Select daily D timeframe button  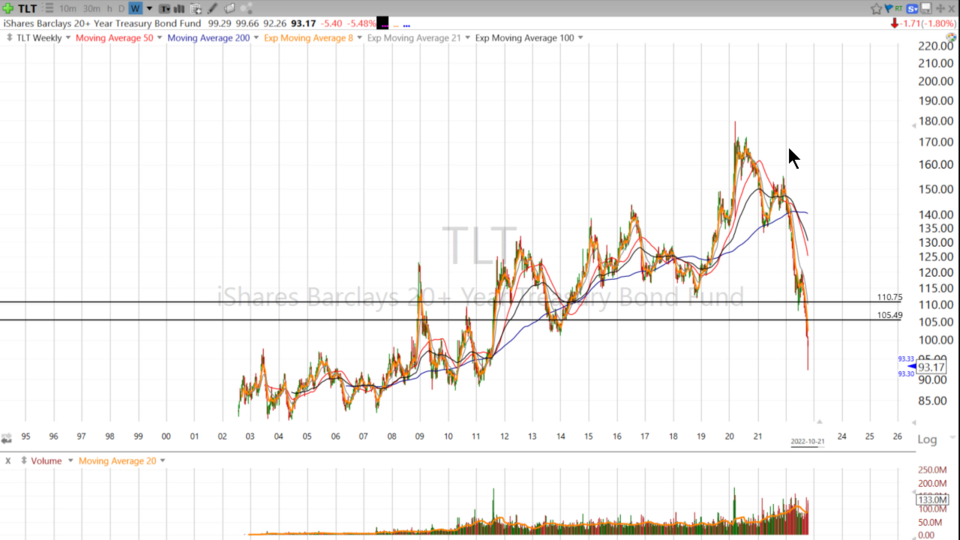pyautogui.click(x=121, y=8)
